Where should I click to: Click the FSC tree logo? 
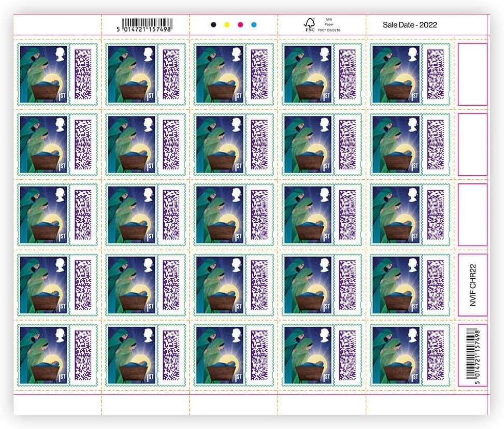pos(310,24)
